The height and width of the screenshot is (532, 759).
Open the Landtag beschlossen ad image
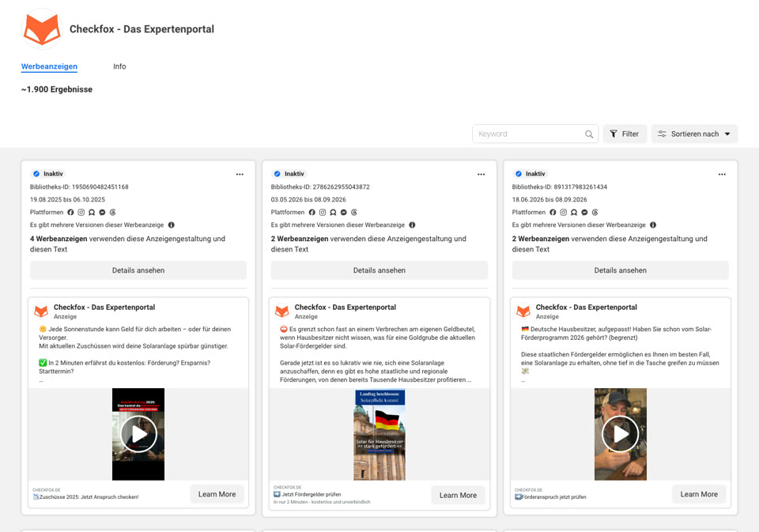[379, 434]
